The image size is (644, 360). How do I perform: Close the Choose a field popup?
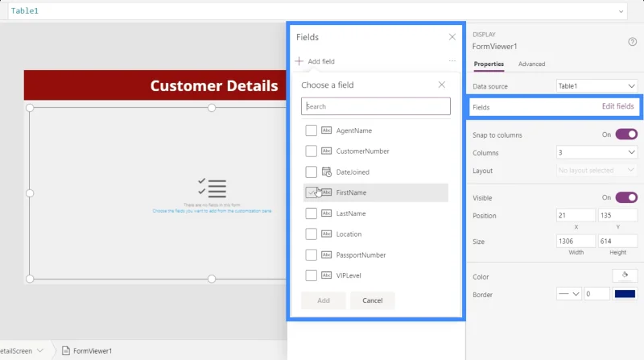441,85
